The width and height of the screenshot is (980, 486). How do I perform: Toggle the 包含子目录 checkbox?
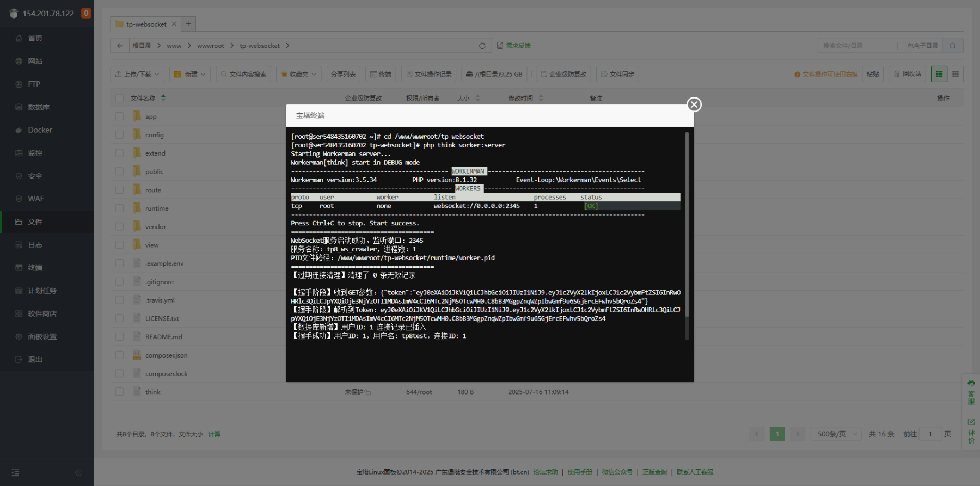click(901, 46)
